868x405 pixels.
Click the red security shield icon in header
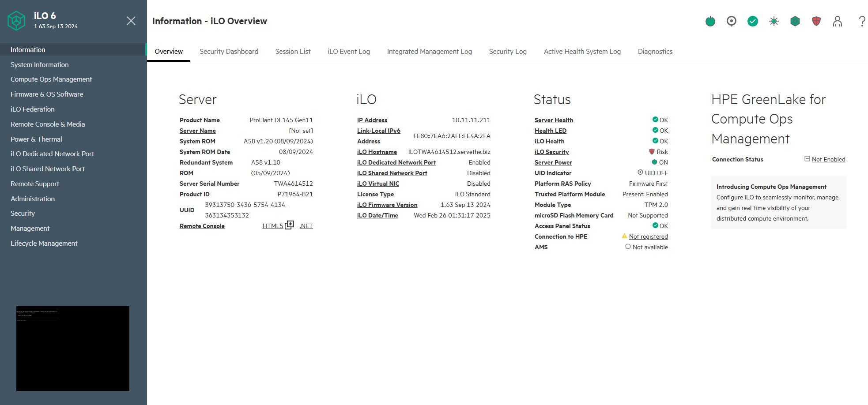pos(816,21)
